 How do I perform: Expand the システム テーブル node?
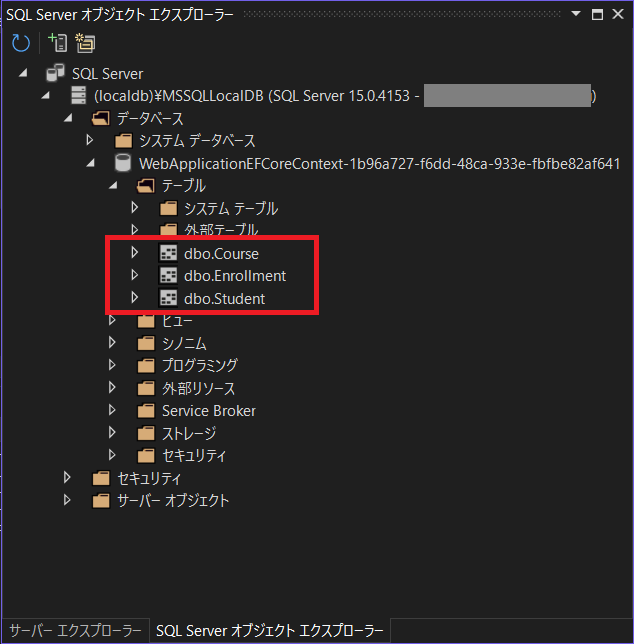135,207
